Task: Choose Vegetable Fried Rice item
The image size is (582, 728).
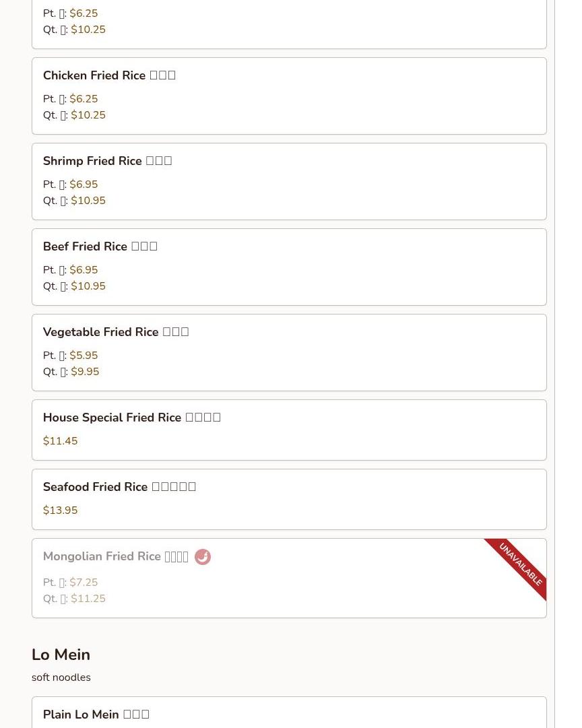Action: tap(115, 332)
